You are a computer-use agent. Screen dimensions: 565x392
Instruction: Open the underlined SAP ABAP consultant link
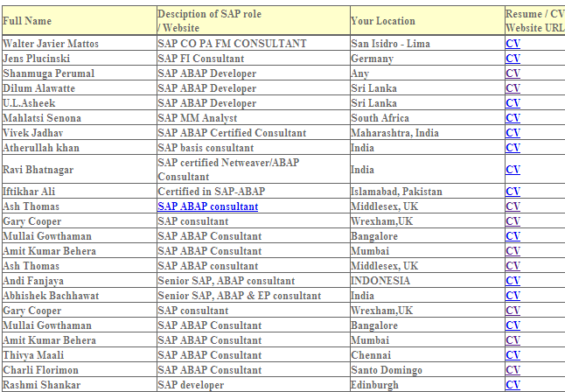pyautogui.click(x=208, y=206)
